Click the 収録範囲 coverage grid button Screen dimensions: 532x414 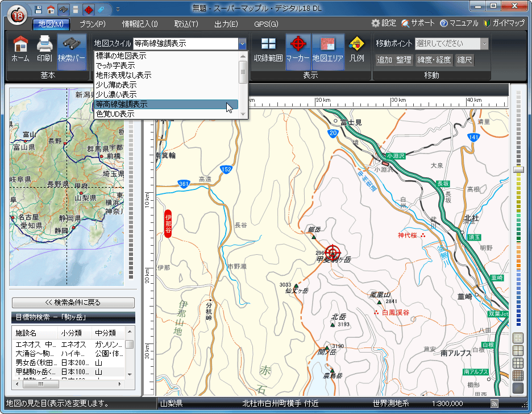(268, 49)
